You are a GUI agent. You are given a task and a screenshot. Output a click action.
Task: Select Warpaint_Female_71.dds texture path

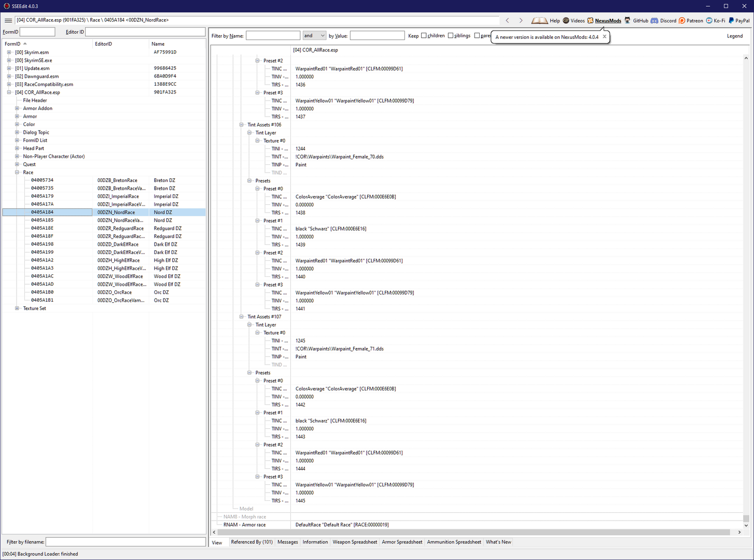point(340,349)
